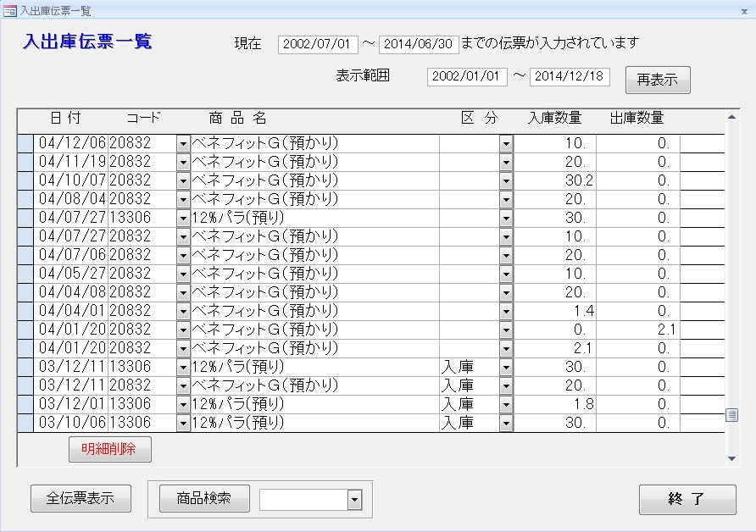Screen dimensions: 756x532
Task: Click the vertical scrollbar thumb
Action: click(732, 415)
